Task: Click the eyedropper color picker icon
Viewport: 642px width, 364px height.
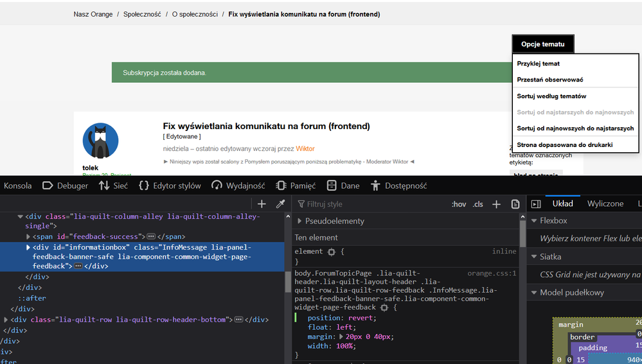Action: click(x=280, y=204)
